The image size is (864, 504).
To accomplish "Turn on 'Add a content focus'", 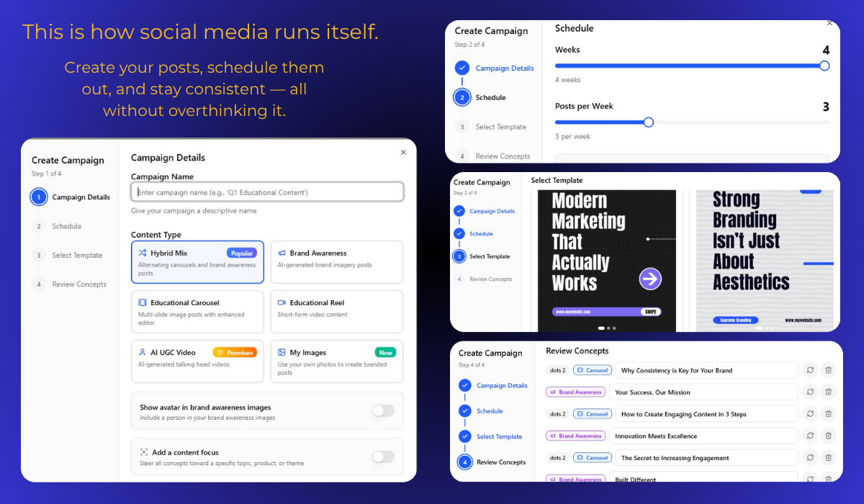I will [383, 457].
